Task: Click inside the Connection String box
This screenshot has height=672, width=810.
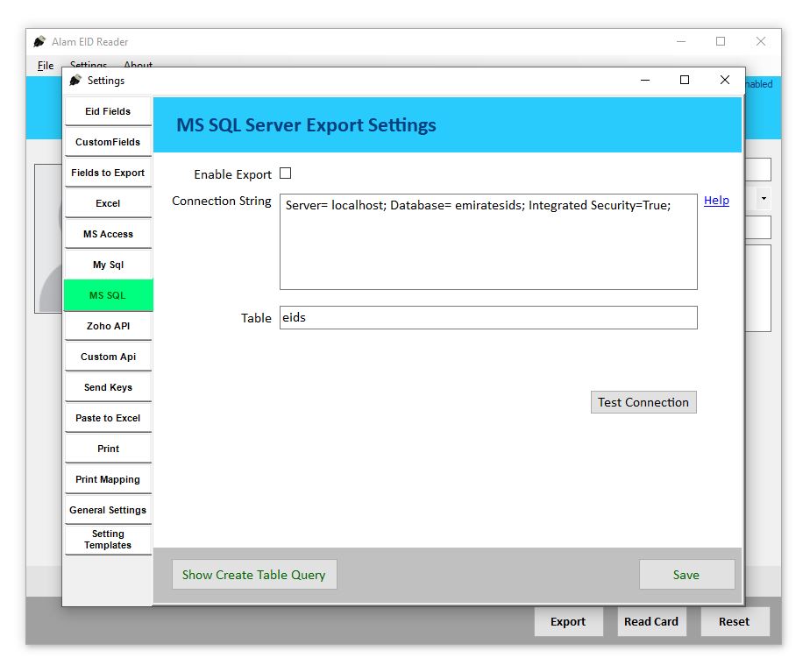Action: pyautogui.click(x=488, y=250)
